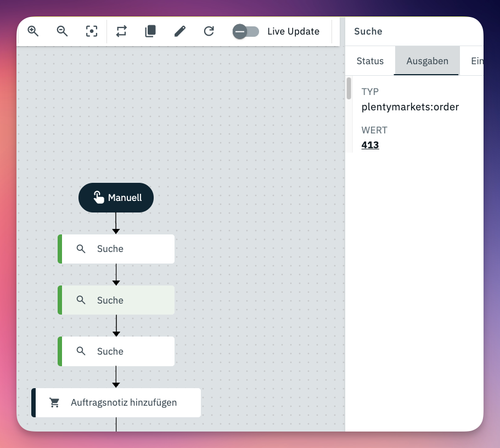The width and height of the screenshot is (500, 448).
Task: Click the search icon in first Suche node
Action: click(x=81, y=249)
